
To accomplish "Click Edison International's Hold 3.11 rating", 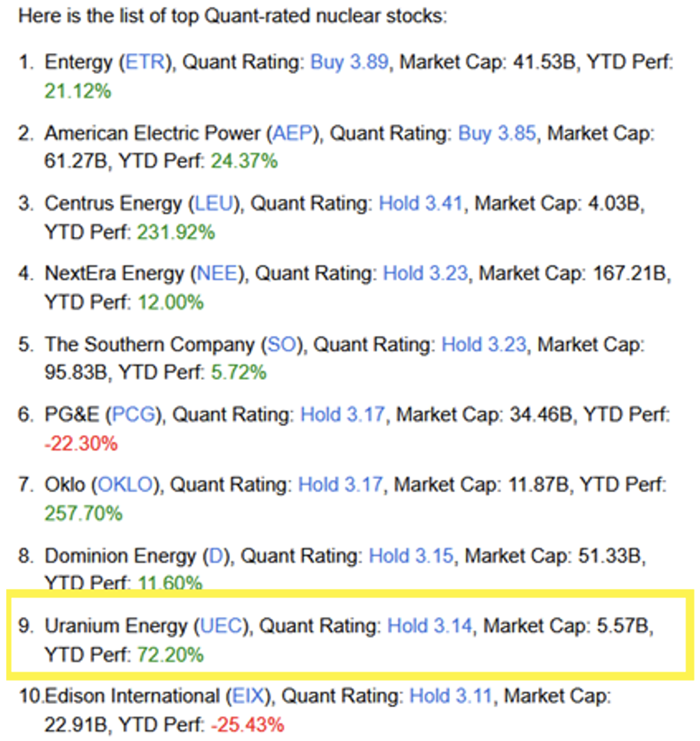I will 451,696.
